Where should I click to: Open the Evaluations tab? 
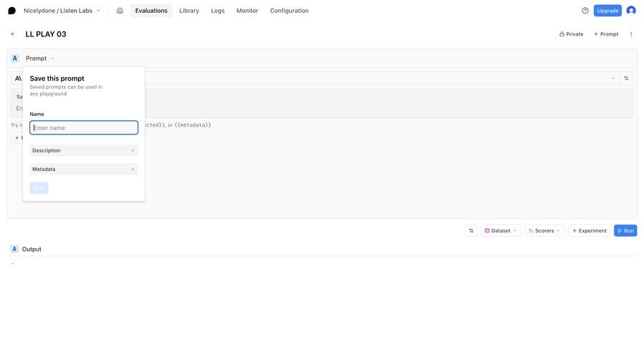click(x=151, y=11)
